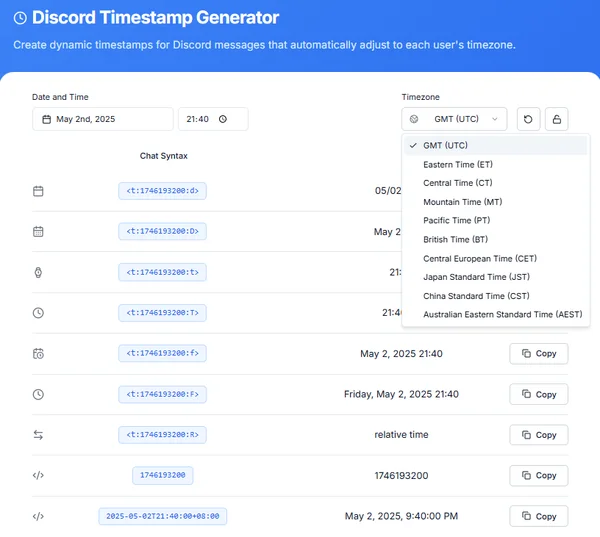Click the clock logo beside Discord Timestamp Generator
The height and width of the screenshot is (537, 600).
[20, 18]
